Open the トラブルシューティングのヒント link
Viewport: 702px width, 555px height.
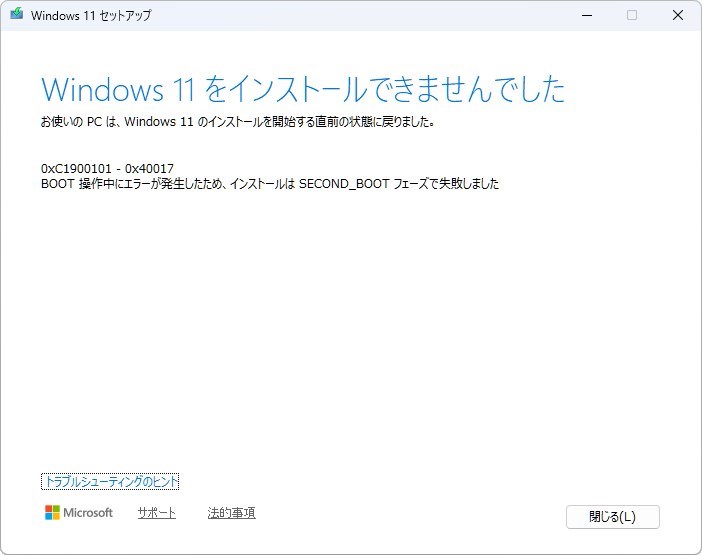coord(110,481)
